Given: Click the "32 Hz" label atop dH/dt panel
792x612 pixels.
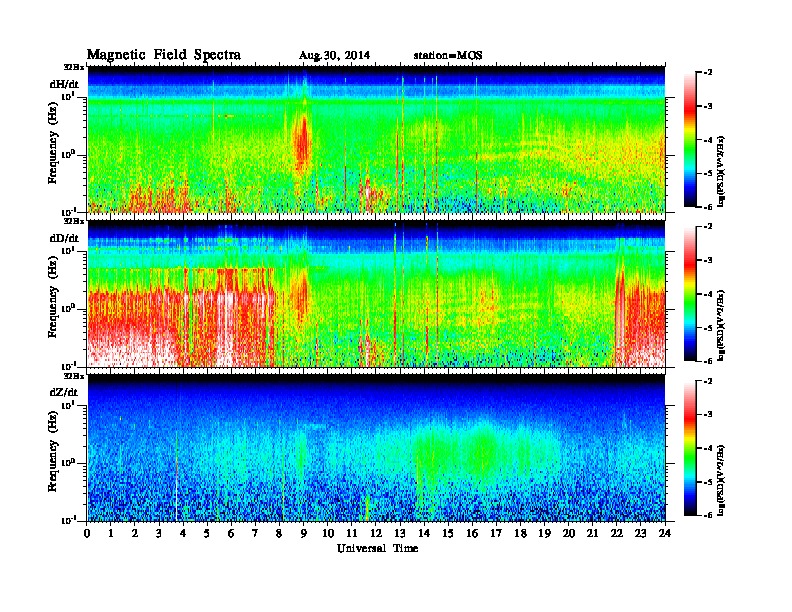Looking at the screenshot, I should click(74, 67).
